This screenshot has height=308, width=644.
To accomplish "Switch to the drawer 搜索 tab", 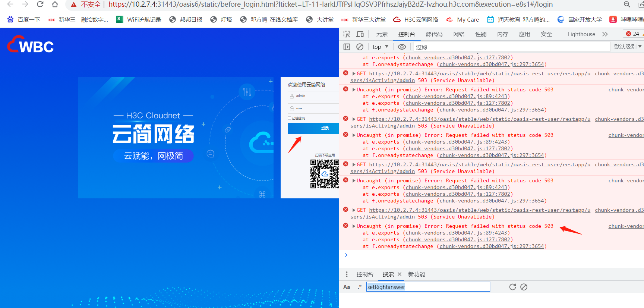I will 388,274.
